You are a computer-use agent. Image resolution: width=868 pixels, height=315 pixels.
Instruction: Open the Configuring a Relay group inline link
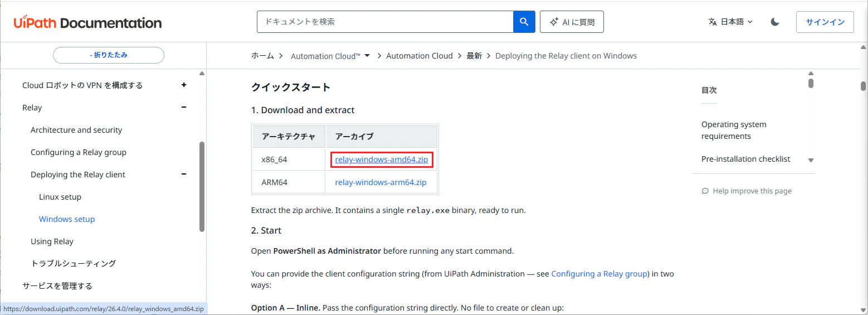pyautogui.click(x=599, y=274)
